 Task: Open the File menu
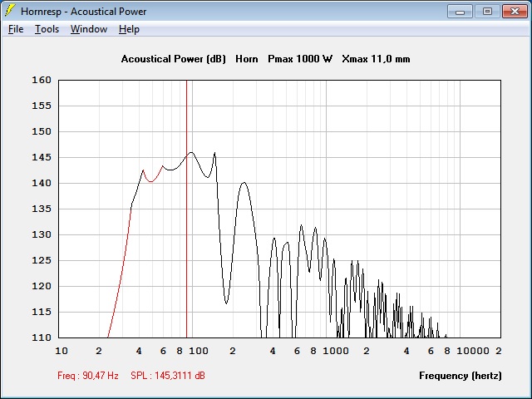[x=16, y=29]
